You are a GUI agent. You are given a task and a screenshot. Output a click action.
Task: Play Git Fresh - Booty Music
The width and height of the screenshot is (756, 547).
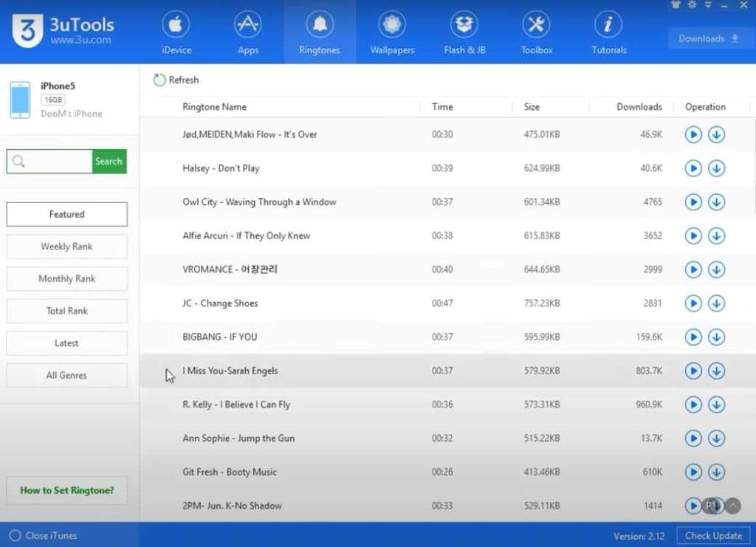point(693,472)
